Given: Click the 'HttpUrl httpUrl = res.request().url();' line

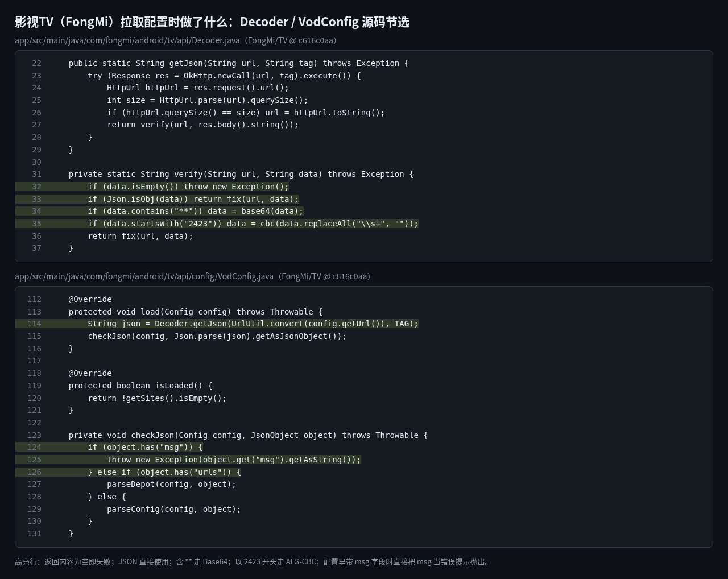Looking at the screenshot, I should pos(198,88).
